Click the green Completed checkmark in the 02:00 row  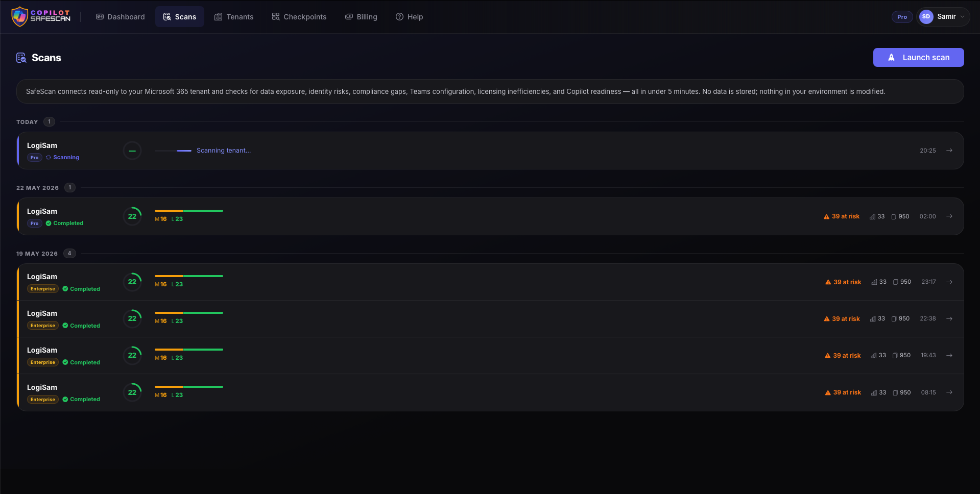click(x=49, y=223)
